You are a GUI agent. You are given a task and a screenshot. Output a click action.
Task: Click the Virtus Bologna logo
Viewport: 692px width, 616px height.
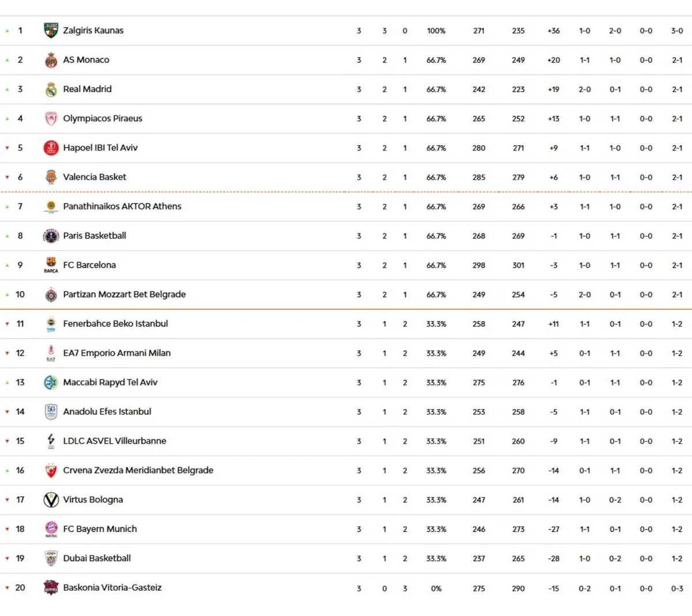pyautogui.click(x=51, y=500)
